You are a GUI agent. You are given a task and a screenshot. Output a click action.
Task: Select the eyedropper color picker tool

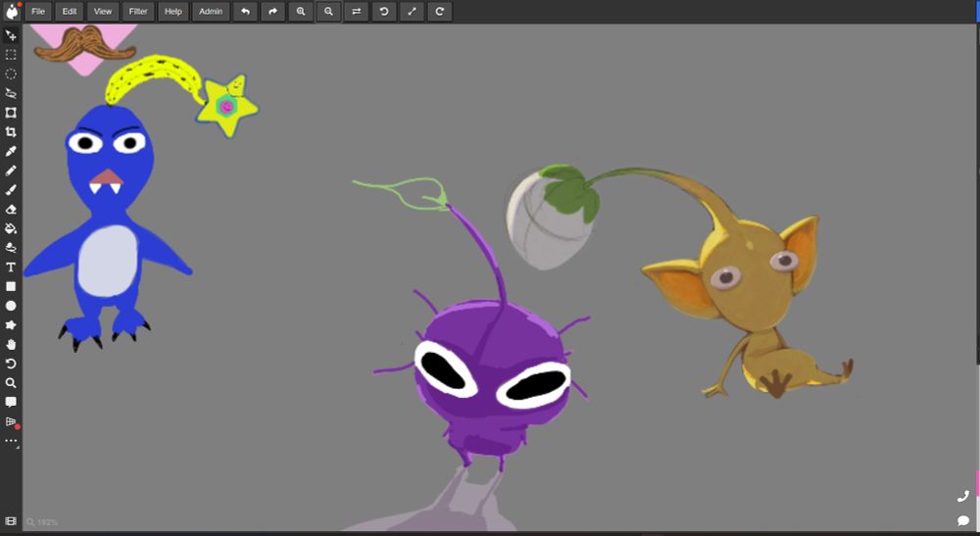click(11, 151)
